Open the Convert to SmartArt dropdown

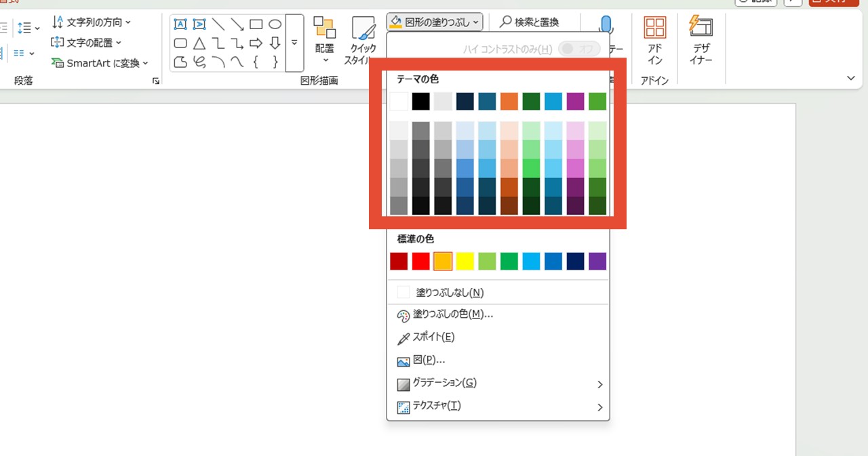[x=100, y=63]
